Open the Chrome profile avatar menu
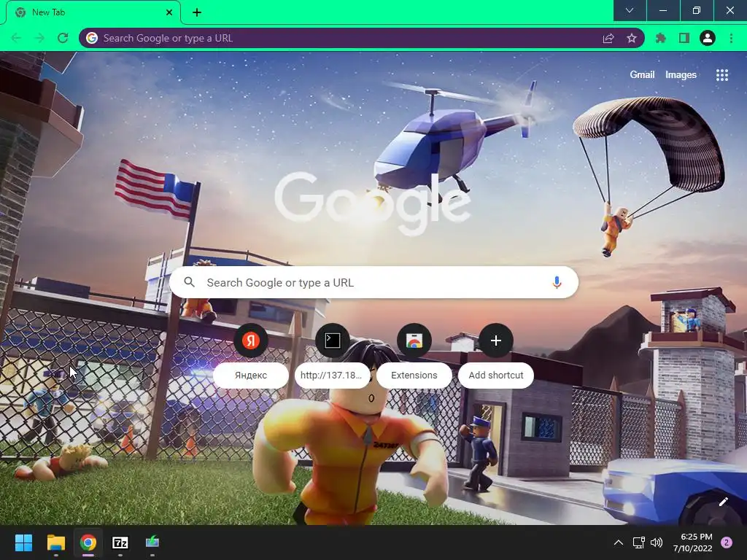The height and width of the screenshot is (560, 747). pyautogui.click(x=708, y=38)
